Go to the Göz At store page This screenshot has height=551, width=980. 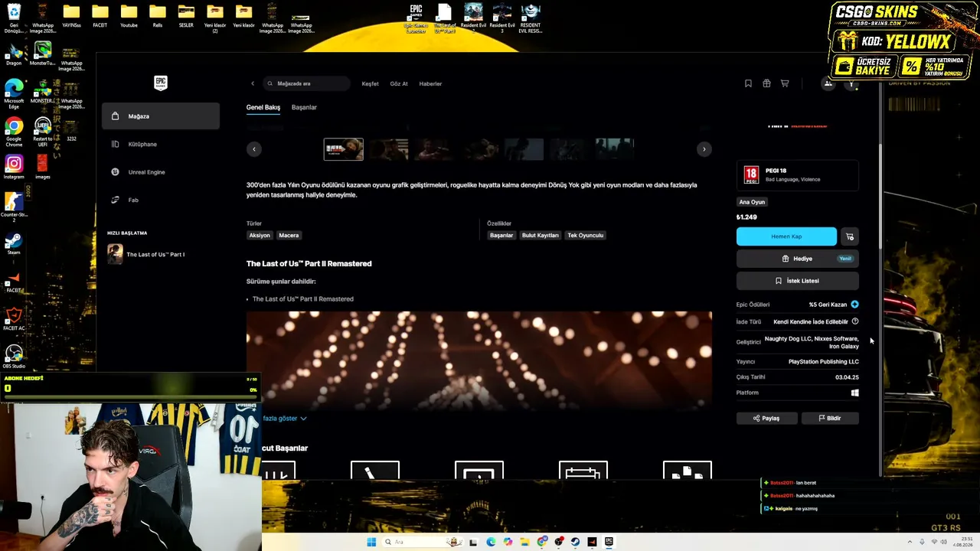399,83
